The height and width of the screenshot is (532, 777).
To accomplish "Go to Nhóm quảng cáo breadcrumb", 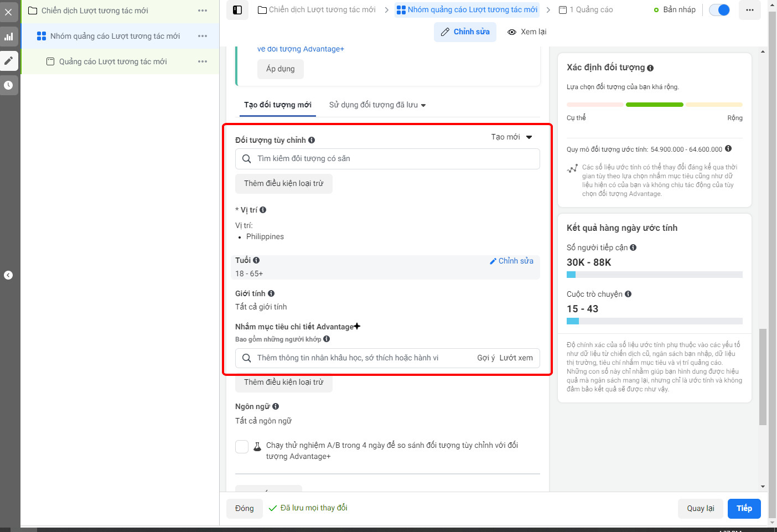I will pyautogui.click(x=467, y=9).
